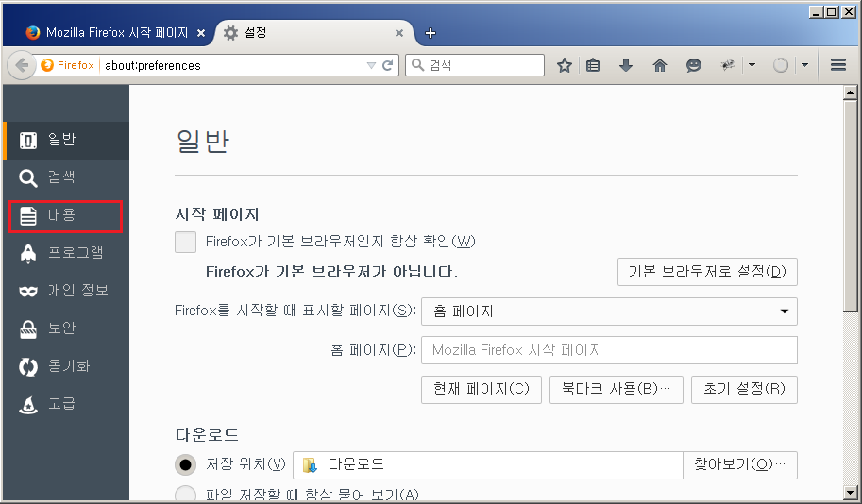Select the 저장 위치(V) radio button

point(185,465)
